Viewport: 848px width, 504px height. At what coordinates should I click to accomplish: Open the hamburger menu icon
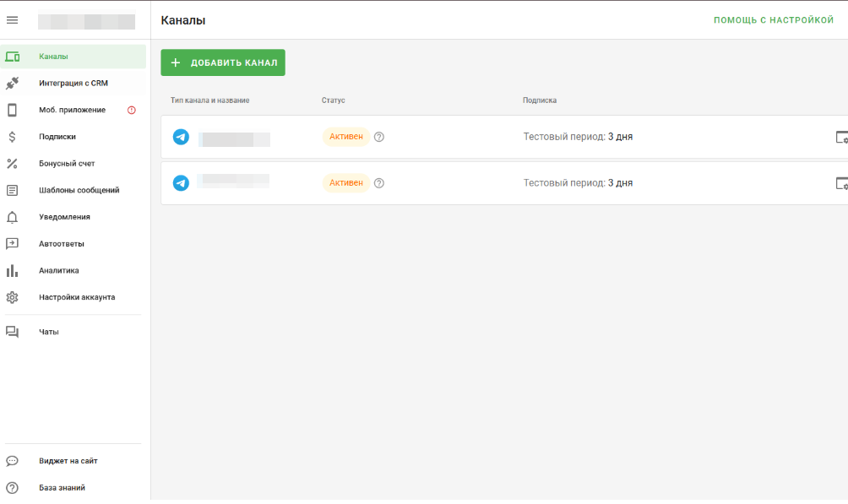coord(12,20)
